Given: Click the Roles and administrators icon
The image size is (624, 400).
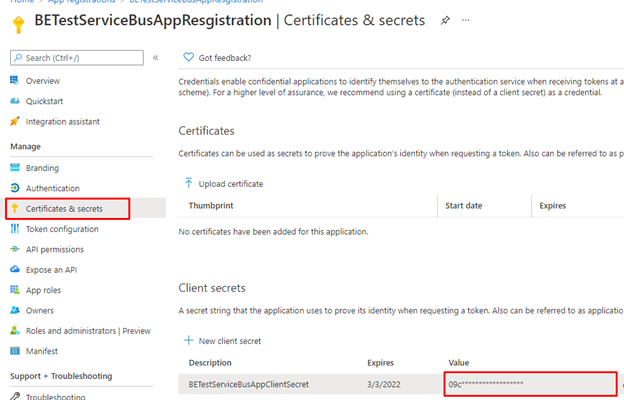Looking at the screenshot, I should point(15,330).
